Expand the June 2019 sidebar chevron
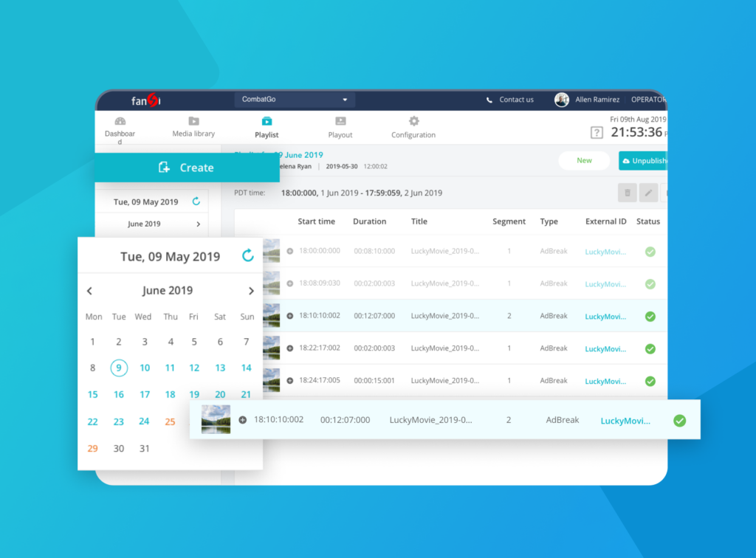Screen dimensions: 756x558 (198, 224)
